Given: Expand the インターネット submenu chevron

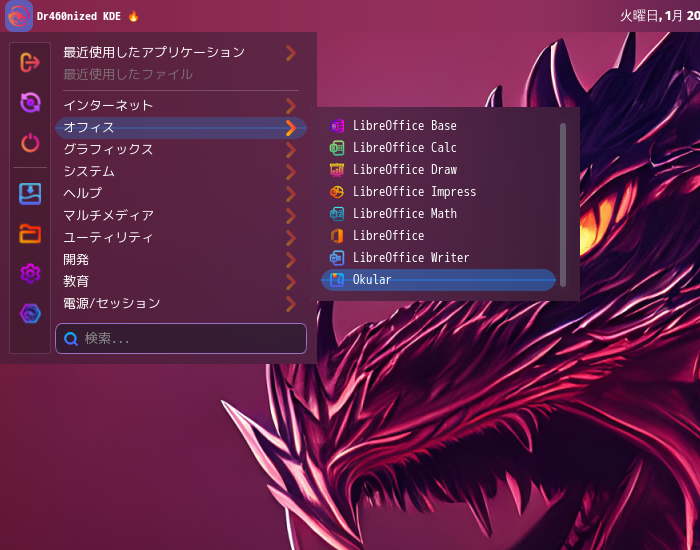Looking at the screenshot, I should [x=291, y=106].
